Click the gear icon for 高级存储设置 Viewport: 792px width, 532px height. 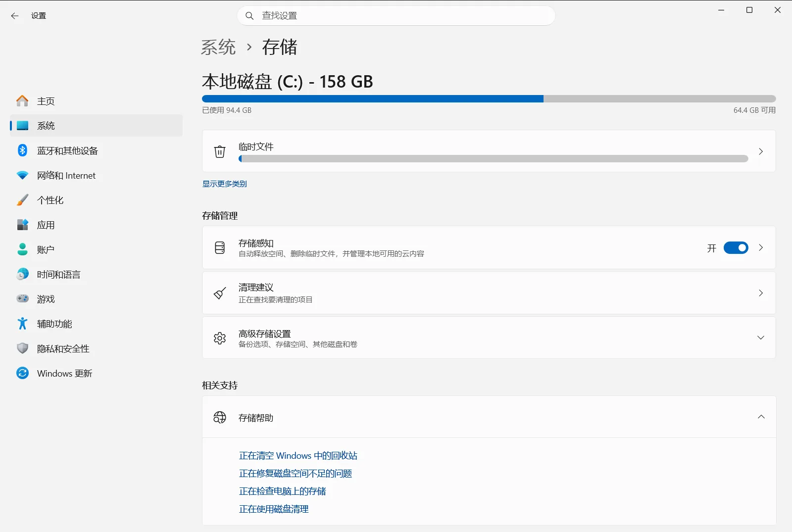tap(220, 338)
